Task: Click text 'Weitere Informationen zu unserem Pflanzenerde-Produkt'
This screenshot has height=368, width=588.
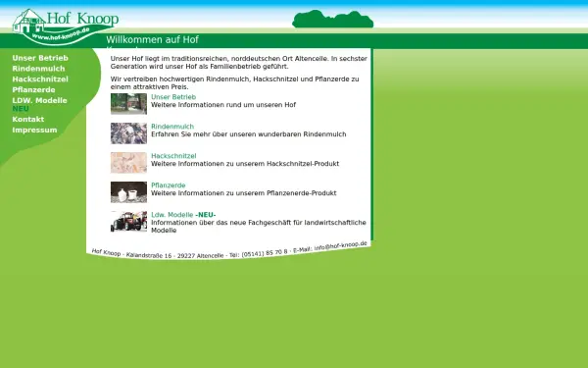Action: click(x=244, y=193)
